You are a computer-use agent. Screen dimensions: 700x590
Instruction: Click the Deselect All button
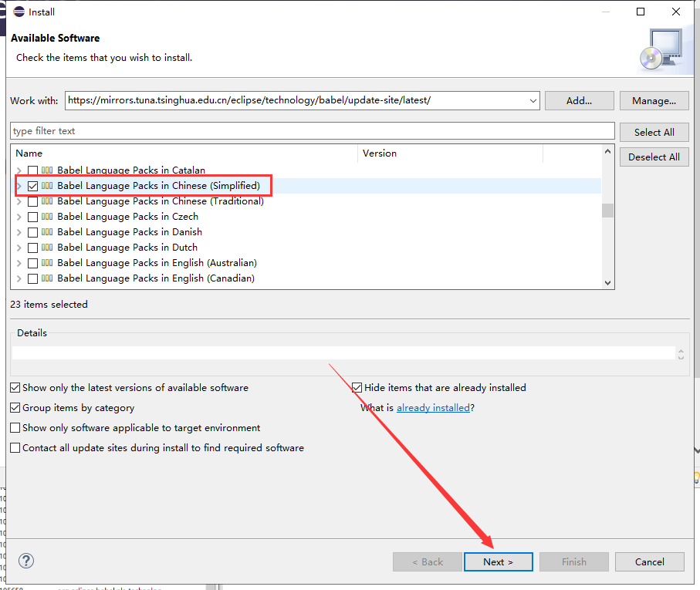pos(654,157)
